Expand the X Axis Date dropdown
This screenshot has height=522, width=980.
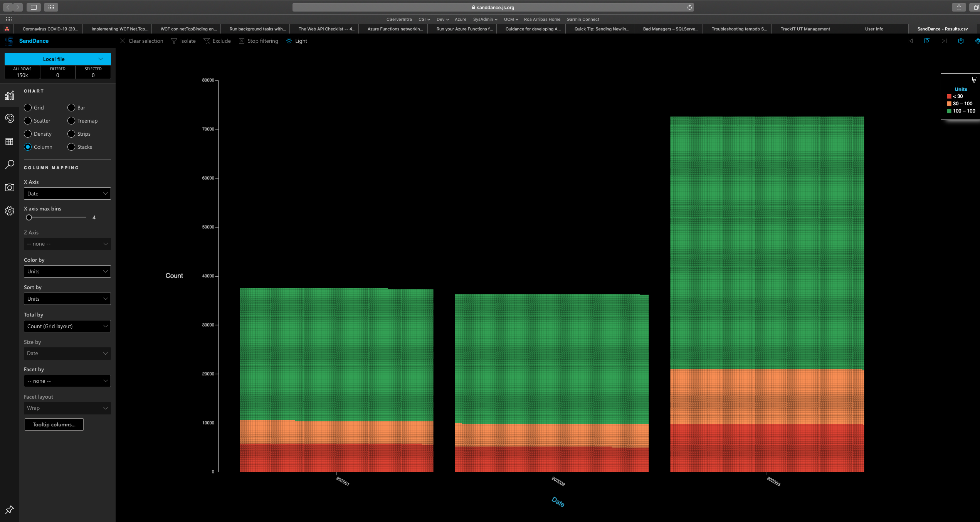click(x=67, y=194)
